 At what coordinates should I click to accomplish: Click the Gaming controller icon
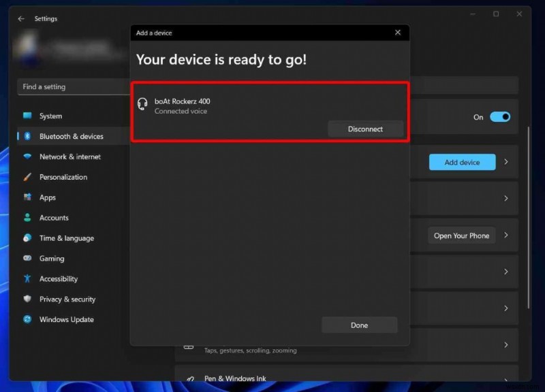pyautogui.click(x=27, y=258)
